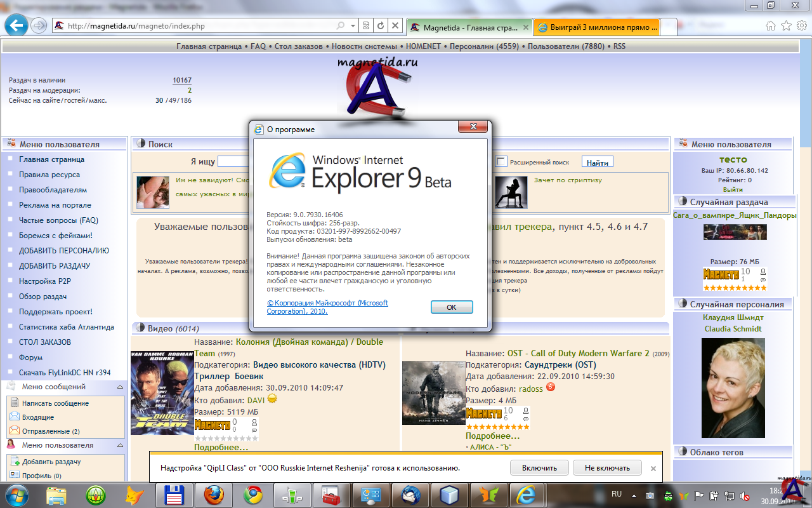Click Включить to enable the add-on
The height and width of the screenshot is (508, 812).
tap(539, 468)
